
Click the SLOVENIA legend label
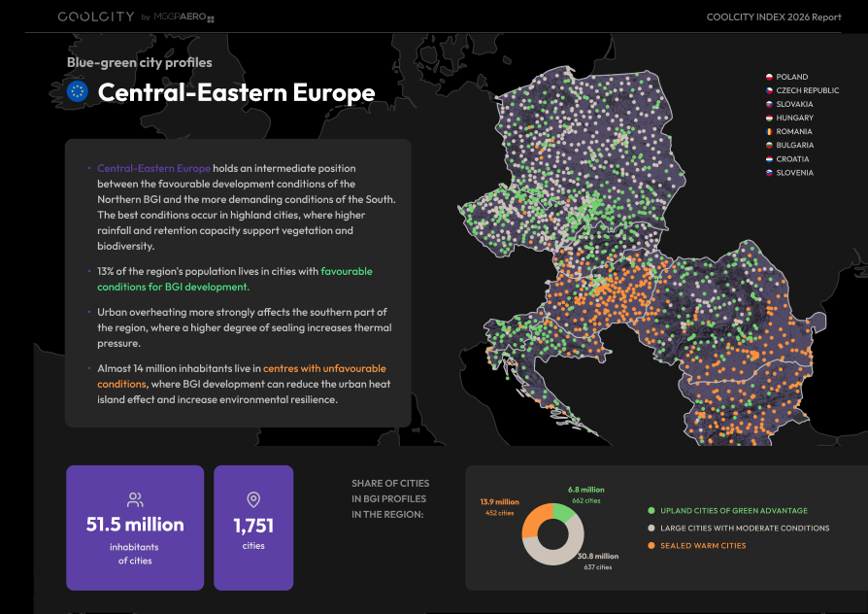[794, 173]
